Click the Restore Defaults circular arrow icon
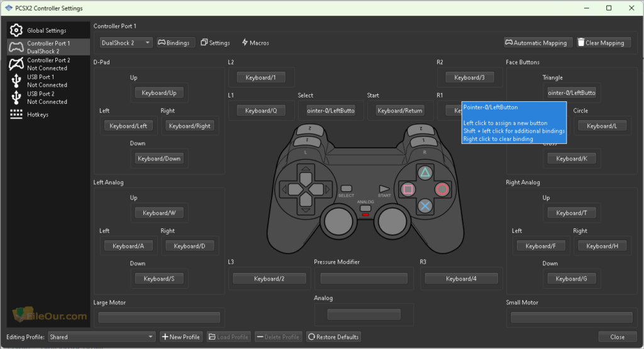644x349 pixels. tap(311, 336)
